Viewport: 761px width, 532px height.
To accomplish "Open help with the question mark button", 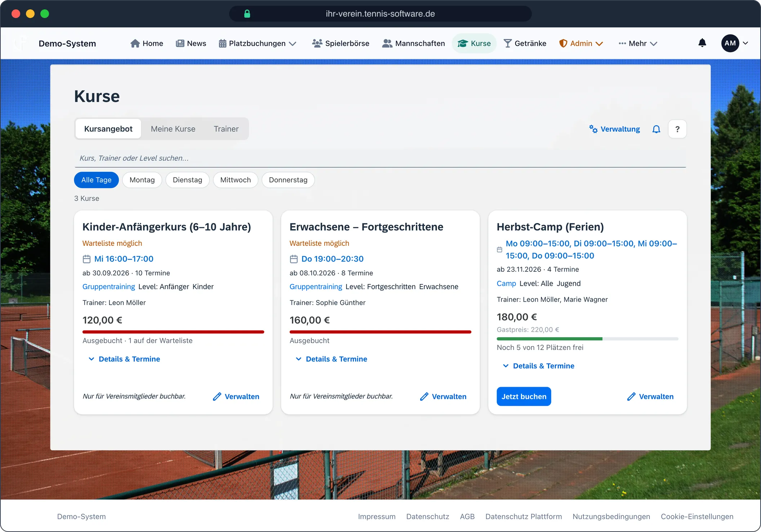I will coord(677,129).
